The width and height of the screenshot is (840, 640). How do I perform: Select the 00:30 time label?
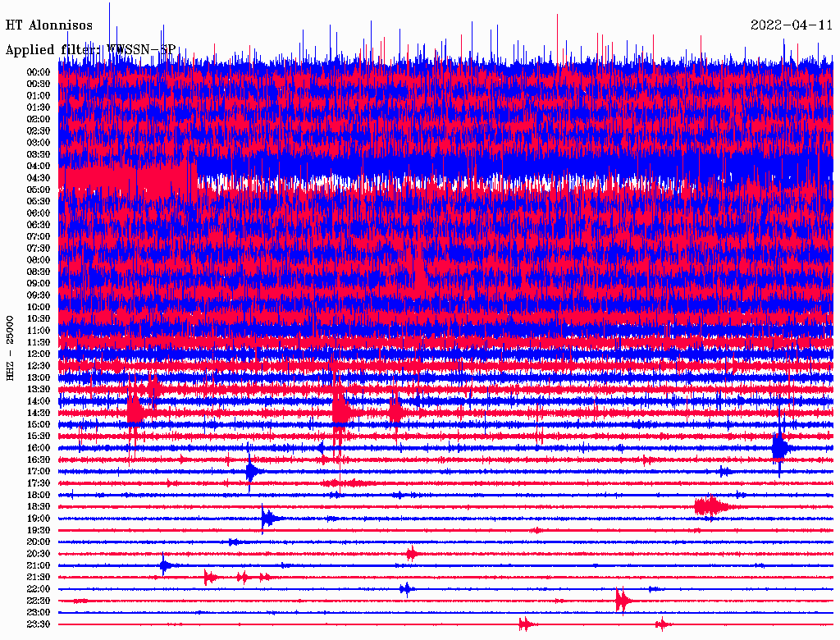39,85
